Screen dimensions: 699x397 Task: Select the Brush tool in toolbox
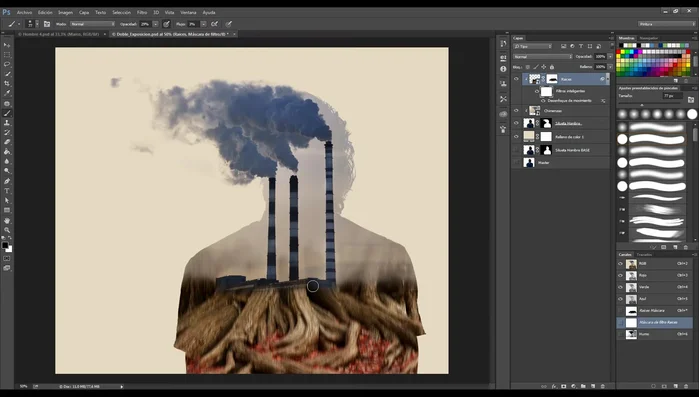7,113
